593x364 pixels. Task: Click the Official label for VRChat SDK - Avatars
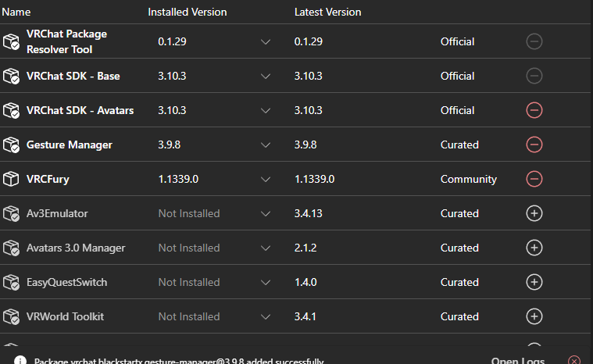(457, 110)
